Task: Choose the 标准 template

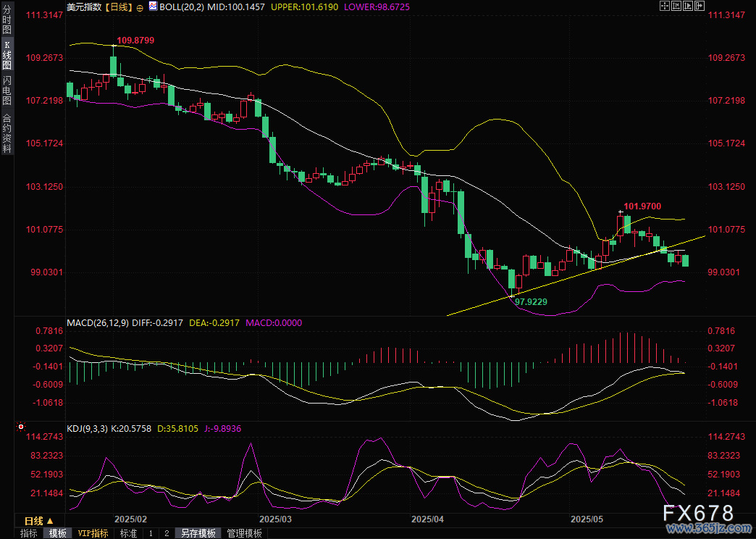Action: click(x=128, y=533)
